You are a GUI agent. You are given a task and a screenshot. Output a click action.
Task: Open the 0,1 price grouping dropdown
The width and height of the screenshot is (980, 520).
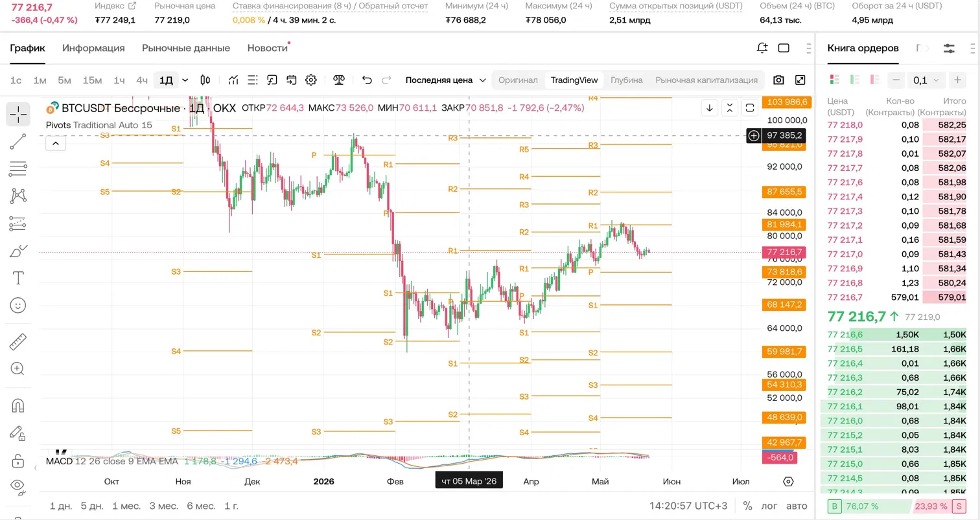(926, 80)
